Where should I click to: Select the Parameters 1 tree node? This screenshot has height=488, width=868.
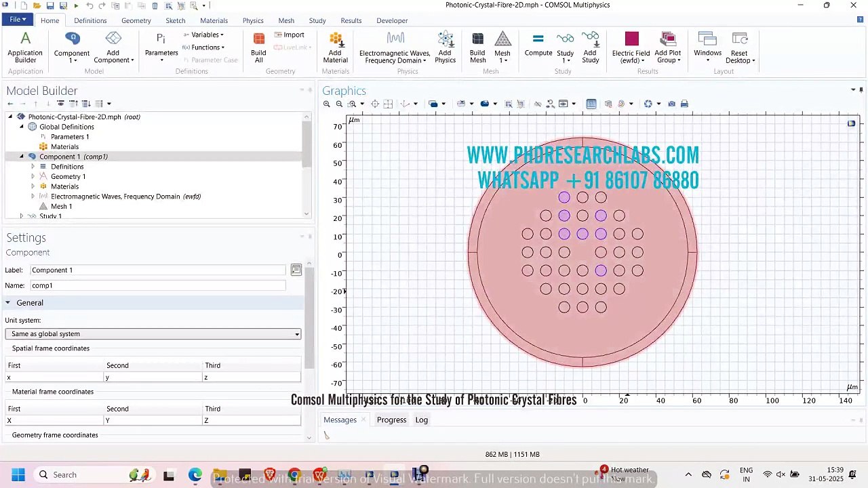(x=70, y=137)
